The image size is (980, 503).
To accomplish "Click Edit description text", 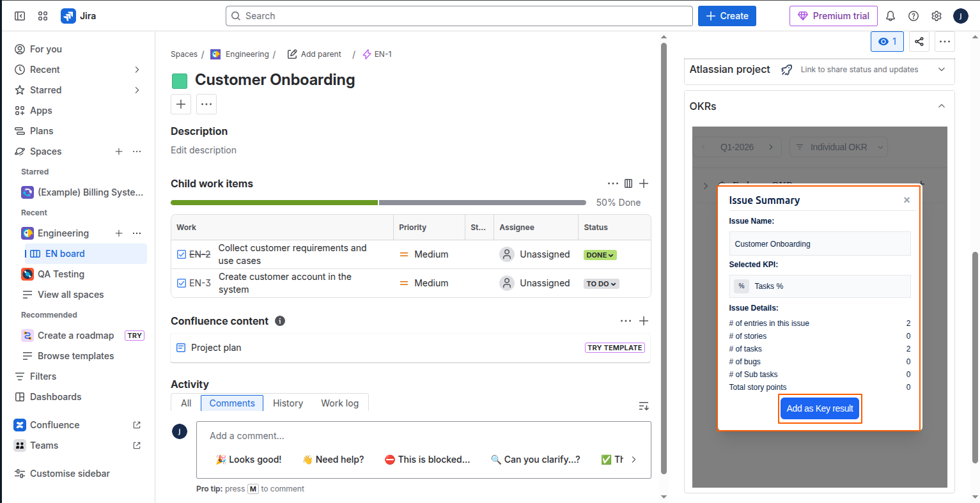I will pyautogui.click(x=203, y=150).
